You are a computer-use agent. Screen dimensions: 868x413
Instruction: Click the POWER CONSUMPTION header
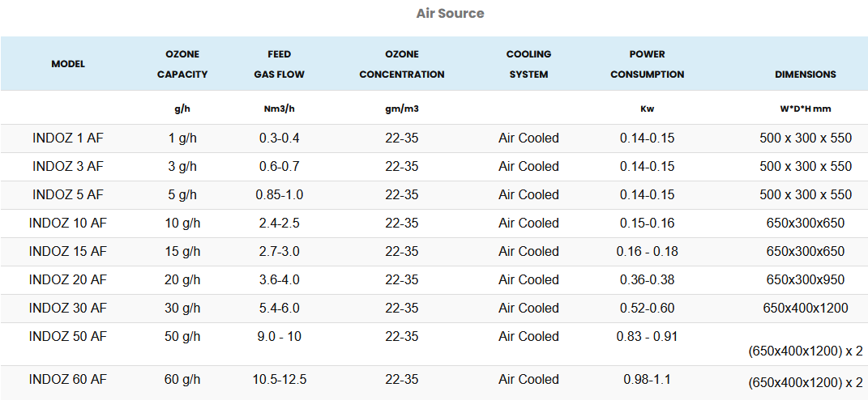pyautogui.click(x=647, y=64)
